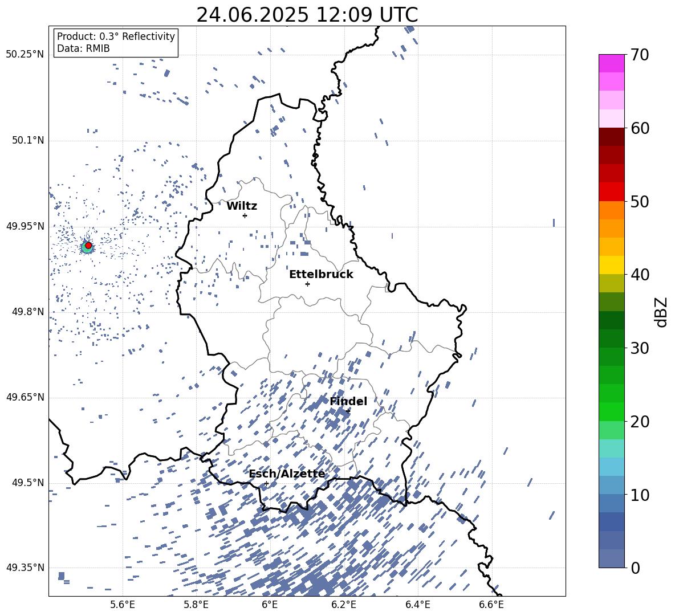Click the colorbar label 10
This screenshot has height=616, width=675.
pos(640,495)
